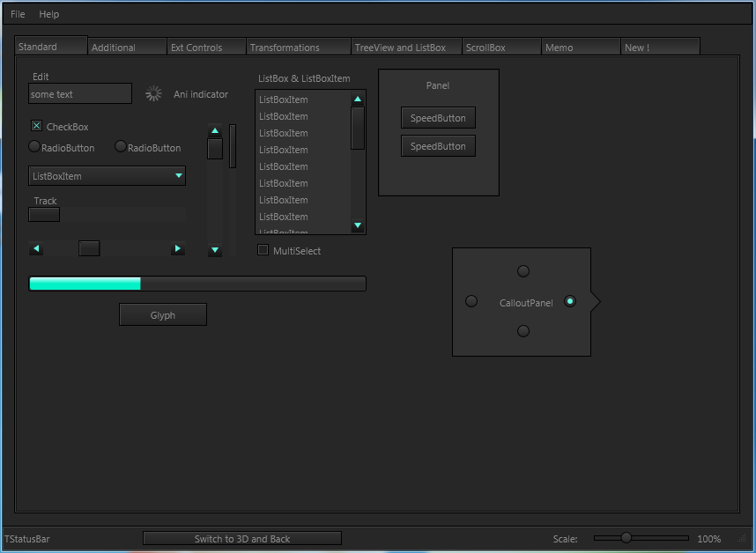Click the thin vertical track bar thumb

coord(233,146)
